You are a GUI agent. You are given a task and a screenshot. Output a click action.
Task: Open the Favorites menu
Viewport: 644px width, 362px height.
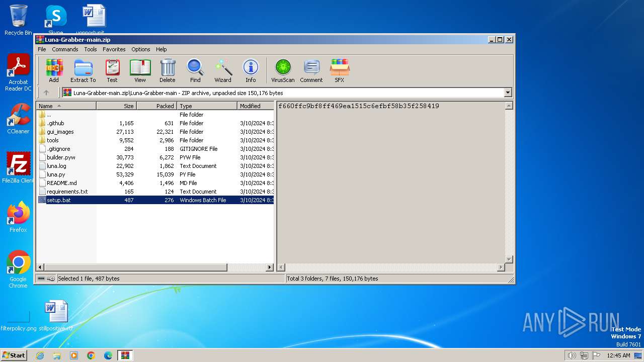click(114, 49)
